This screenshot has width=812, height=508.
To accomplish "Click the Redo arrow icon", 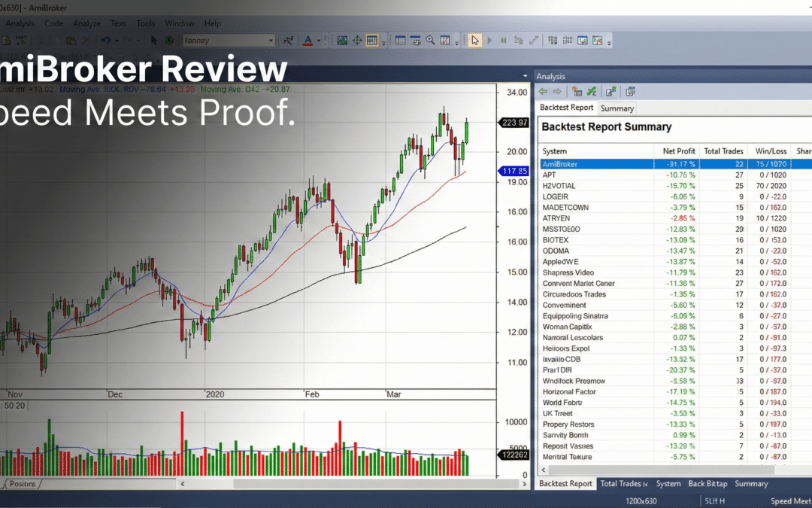I will coord(128,41).
